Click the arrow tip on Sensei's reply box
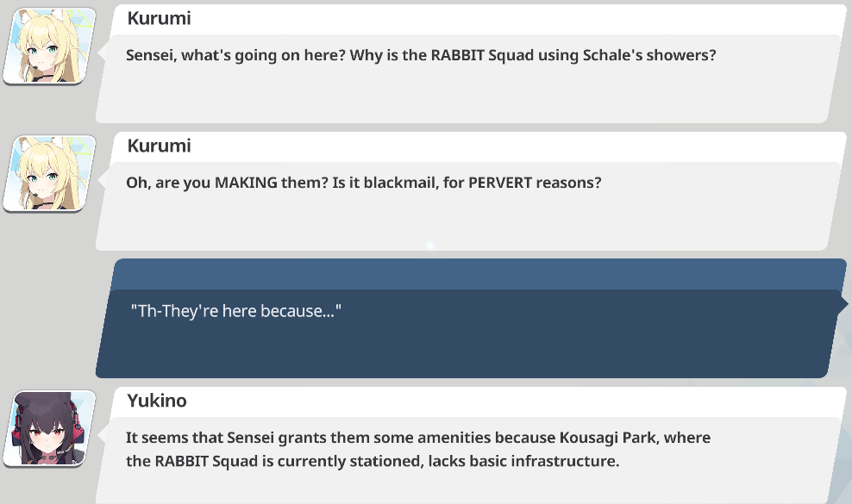This screenshot has width=852, height=504. [843, 304]
